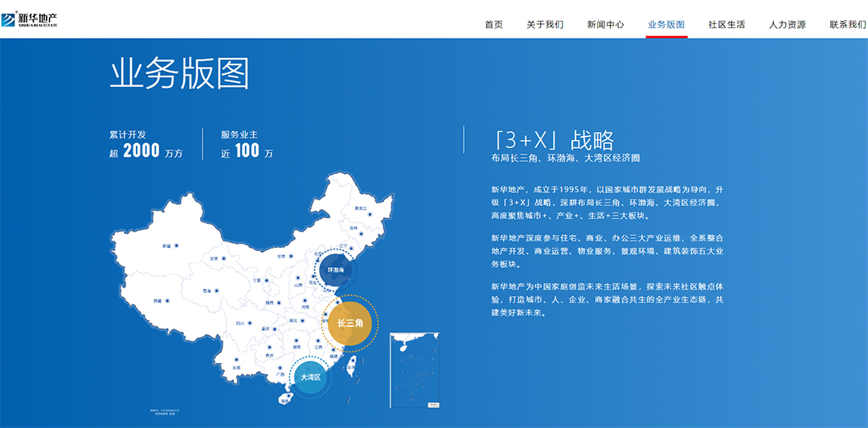Click the 新疆 province marker dot
The height and width of the screenshot is (428, 868).
pos(178,245)
